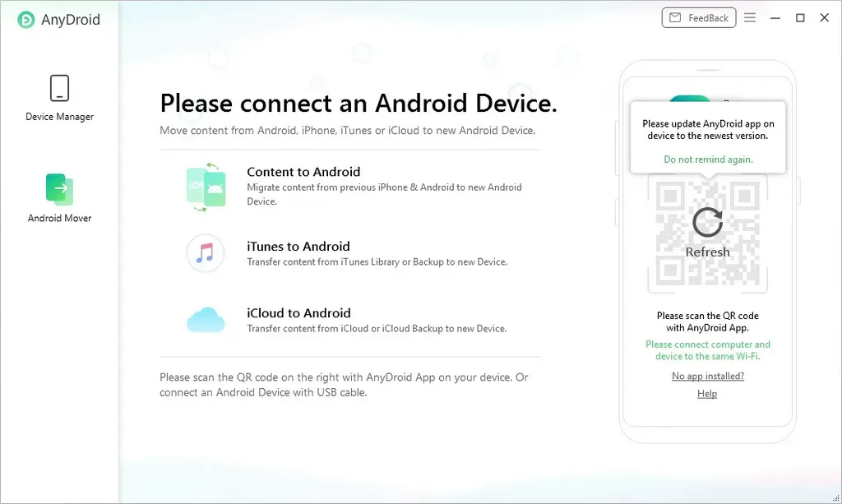842x504 pixels.
Task: Select Android Mover label in sidebar
Action: pos(59,218)
